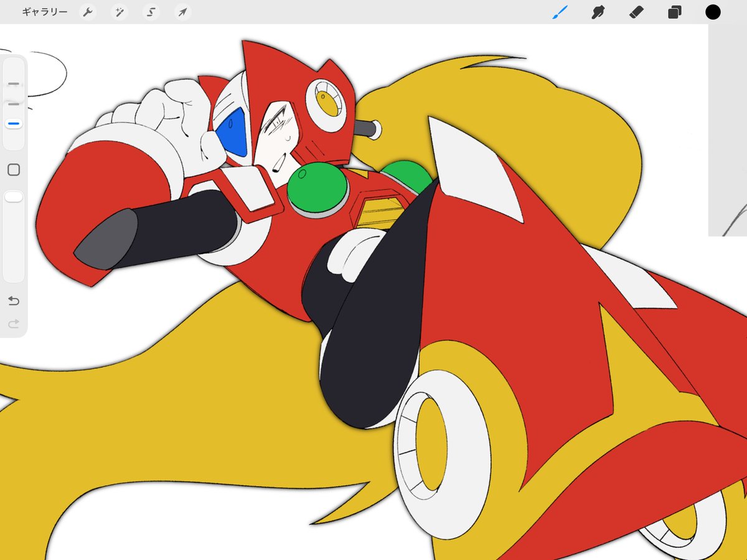Select the Smudge tool
Screen dimensions: 747x560
tap(598, 12)
